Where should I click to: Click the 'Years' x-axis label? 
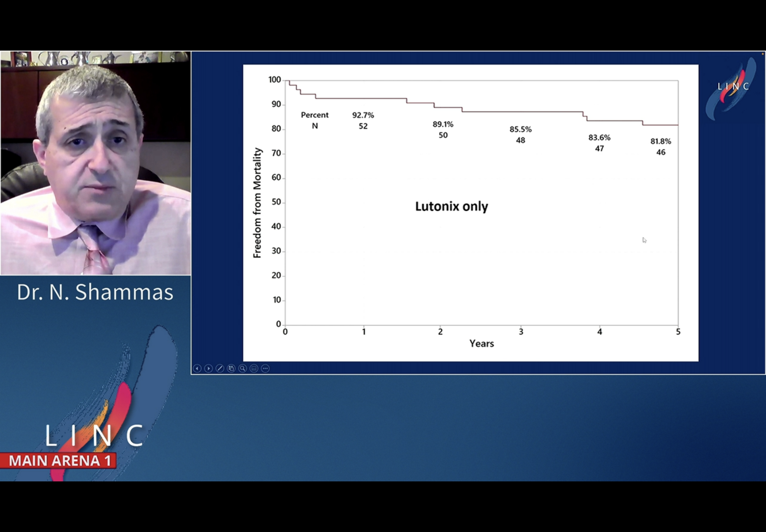pyautogui.click(x=481, y=344)
